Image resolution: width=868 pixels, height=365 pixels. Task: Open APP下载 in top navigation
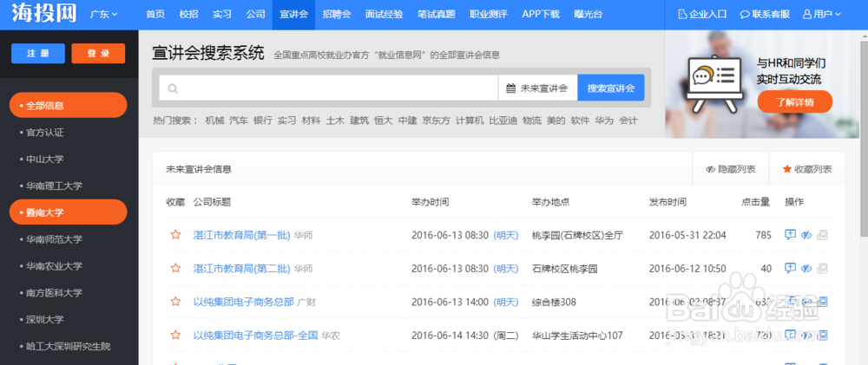(540, 15)
